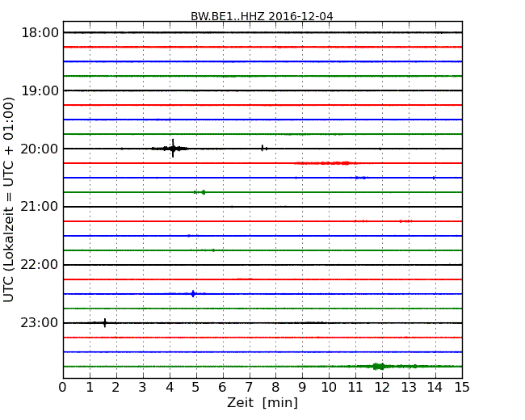Click the 20:00 time label
This screenshot has width=525, height=420.
click(40, 149)
